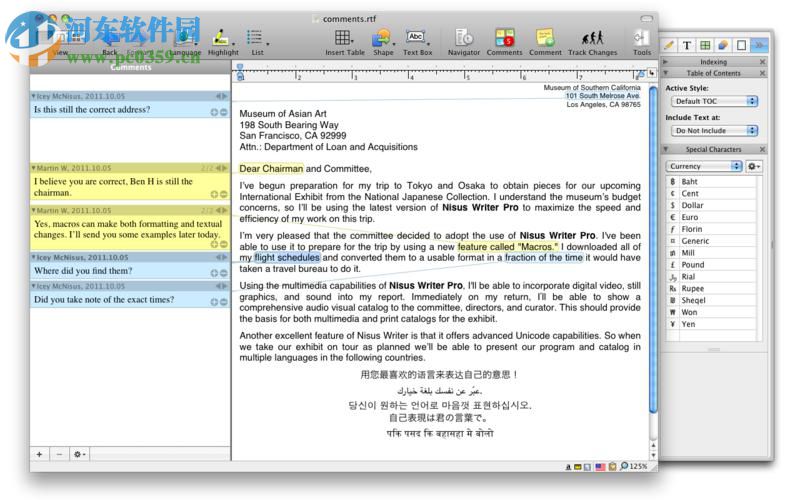
Task: Open the Default TOC style dropdown
Action: point(714,101)
